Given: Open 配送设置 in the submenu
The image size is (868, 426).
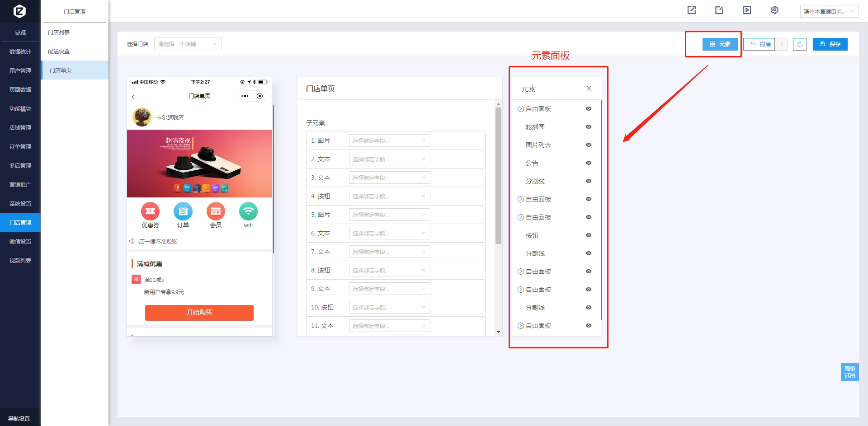Looking at the screenshot, I should 59,51.
